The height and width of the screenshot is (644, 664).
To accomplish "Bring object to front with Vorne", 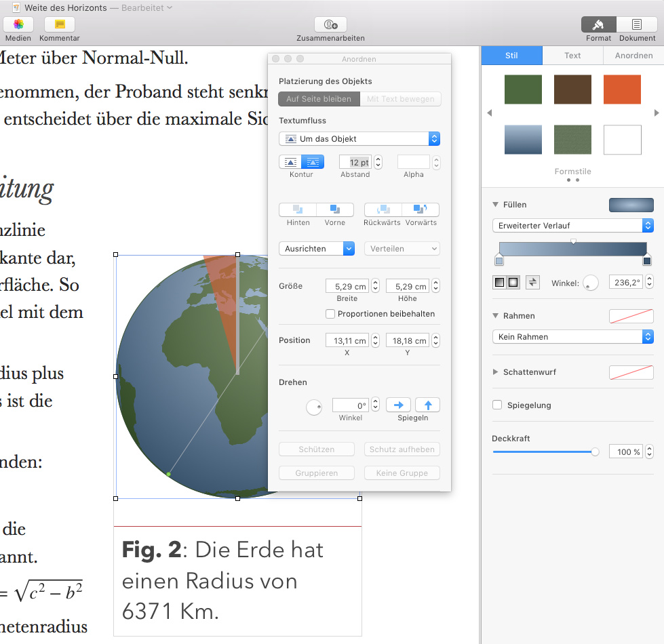I will [x=335, y=210].
